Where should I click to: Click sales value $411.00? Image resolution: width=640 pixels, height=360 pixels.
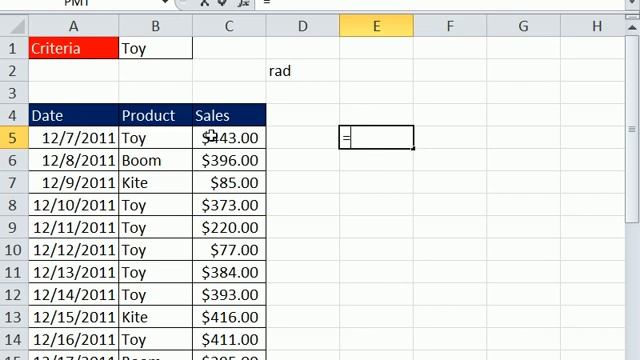(x=229, y=340)
